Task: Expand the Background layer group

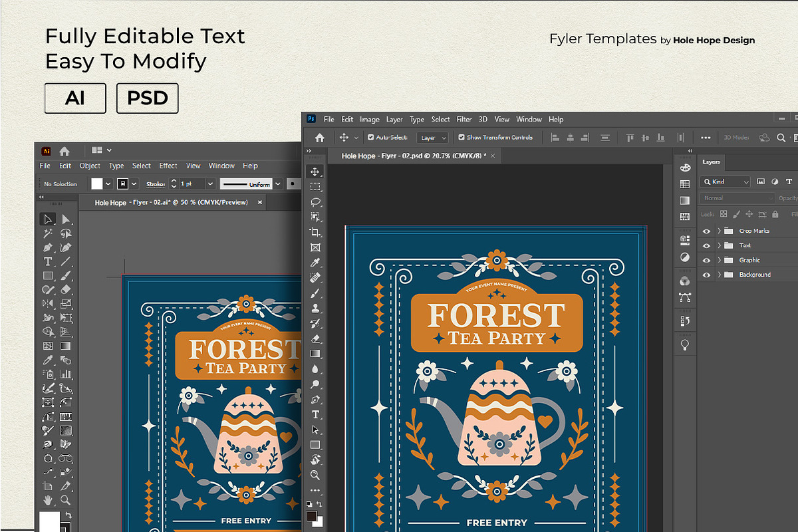Action: click(720, 275)
